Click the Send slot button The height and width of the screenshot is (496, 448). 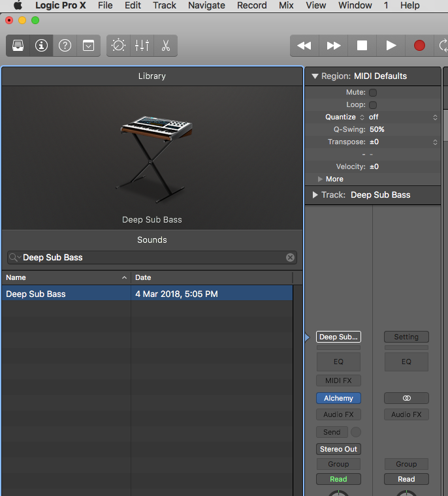(x=332, y=432)
